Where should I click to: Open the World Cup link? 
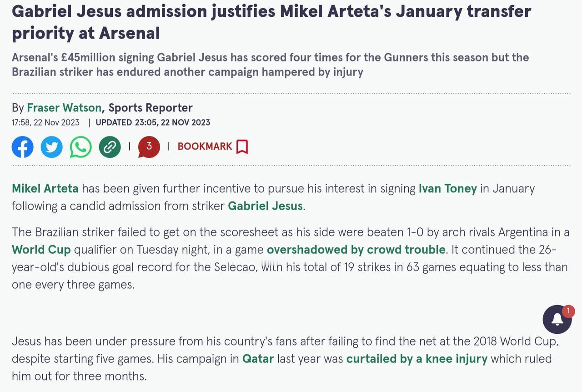pyautogui.click(x=41, y=250)
